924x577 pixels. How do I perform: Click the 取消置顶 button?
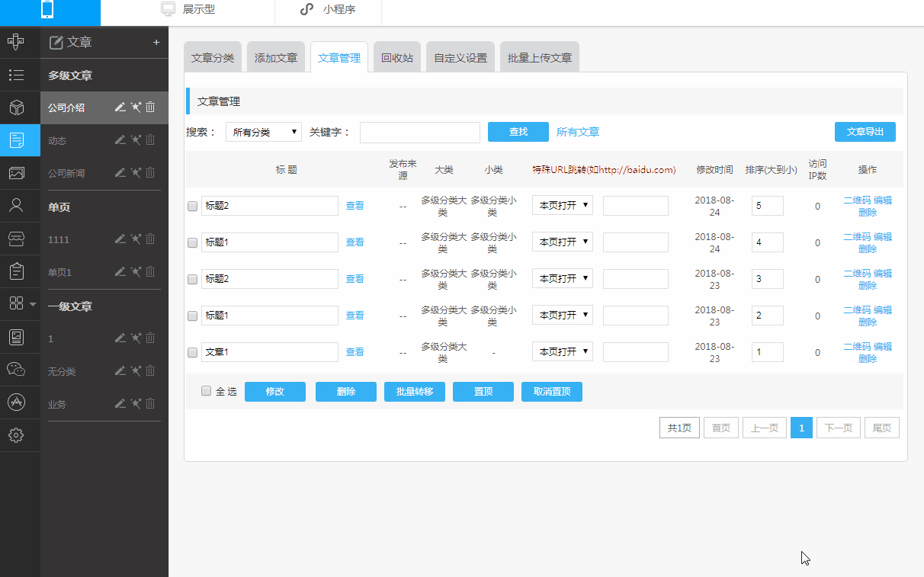[552, 392]
